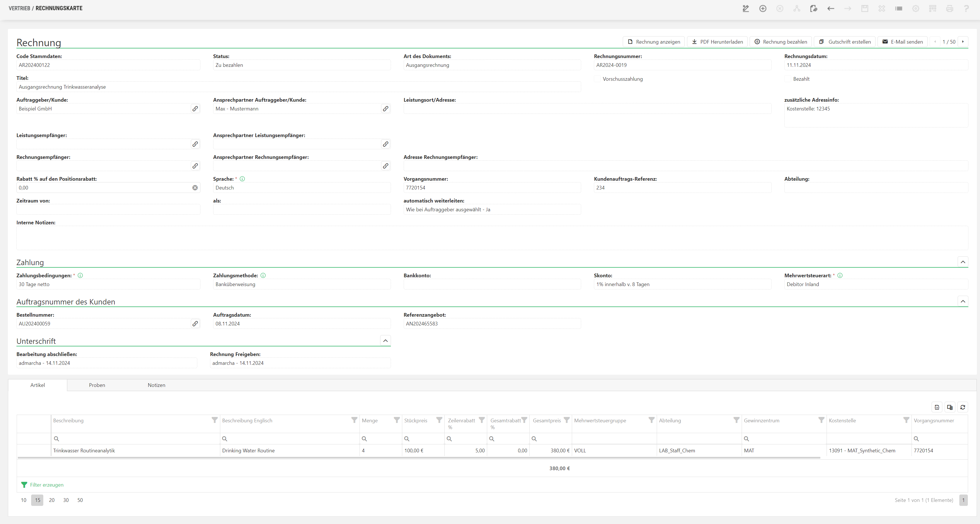Toggle the Vorschusszahlung checkbox
The width and height of the screenshot is (980, 524).
[x=597, y=79]
